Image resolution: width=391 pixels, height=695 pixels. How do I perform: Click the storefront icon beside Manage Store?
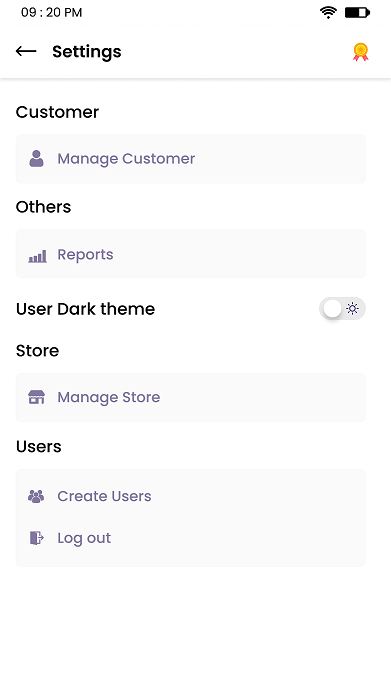point(36,397)
